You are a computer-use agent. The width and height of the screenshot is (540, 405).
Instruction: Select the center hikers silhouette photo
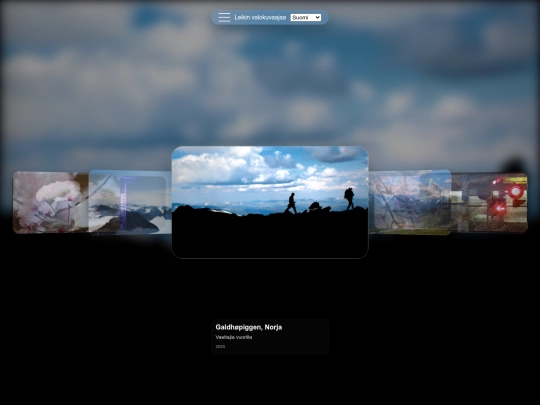pos(270,202)
